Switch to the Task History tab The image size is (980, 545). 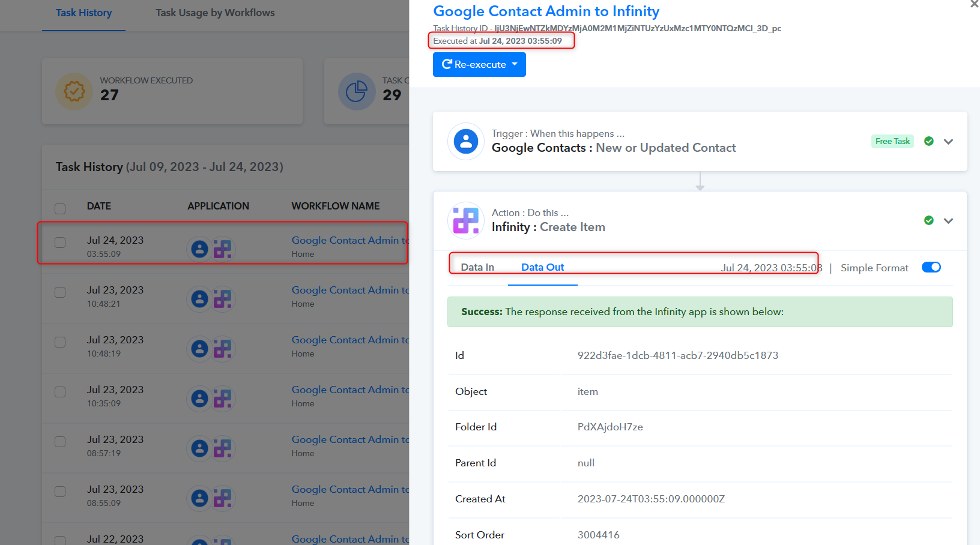[83, 13]
